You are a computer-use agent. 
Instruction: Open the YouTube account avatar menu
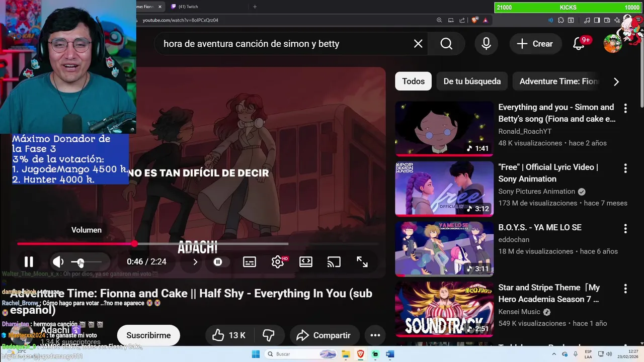click(x=612, y=44)
